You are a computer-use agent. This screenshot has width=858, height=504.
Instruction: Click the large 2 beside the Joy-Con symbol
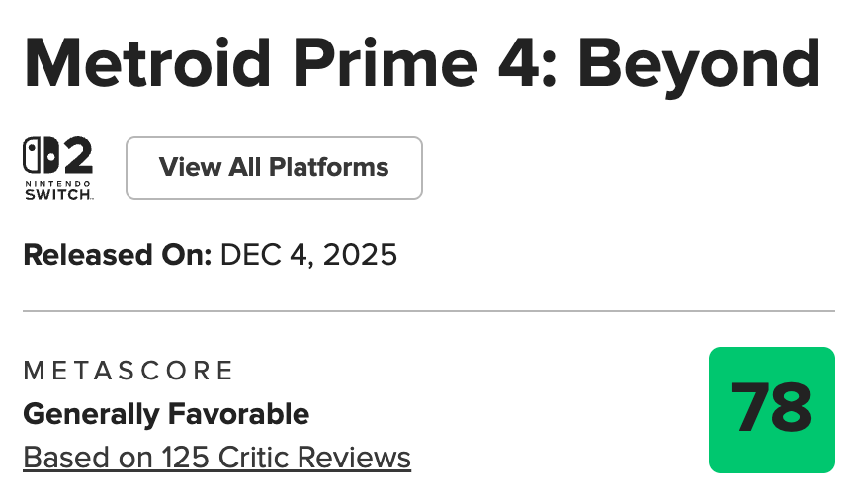(77, 157)
